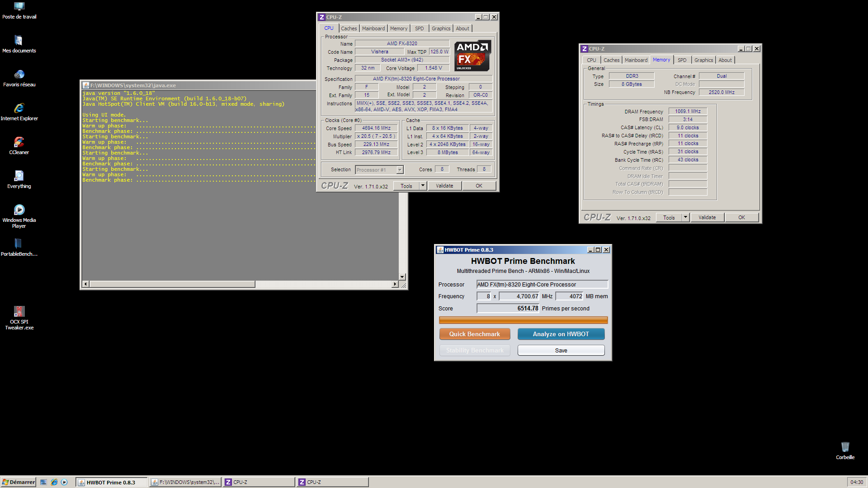Screen dimensions: 868x488
Task: Select Memory tab in CPU-Z CPU window
Action: pyautogui.click(x=399, y=28)
